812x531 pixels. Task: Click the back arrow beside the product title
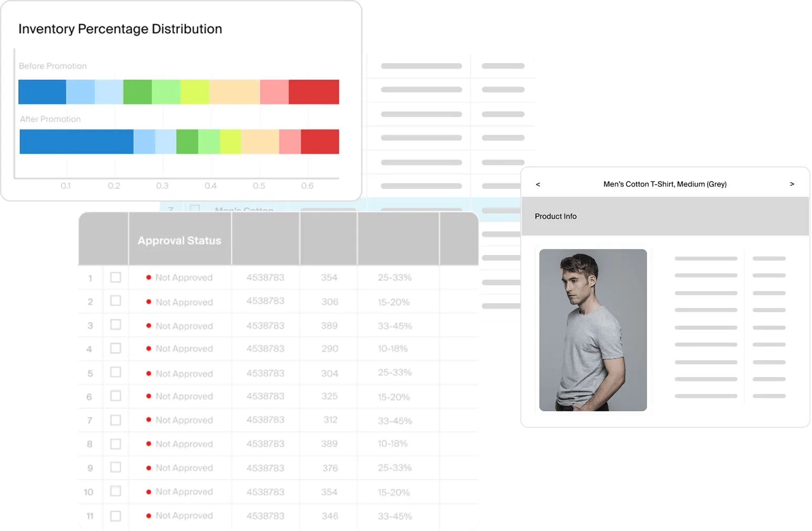point(537,184)
